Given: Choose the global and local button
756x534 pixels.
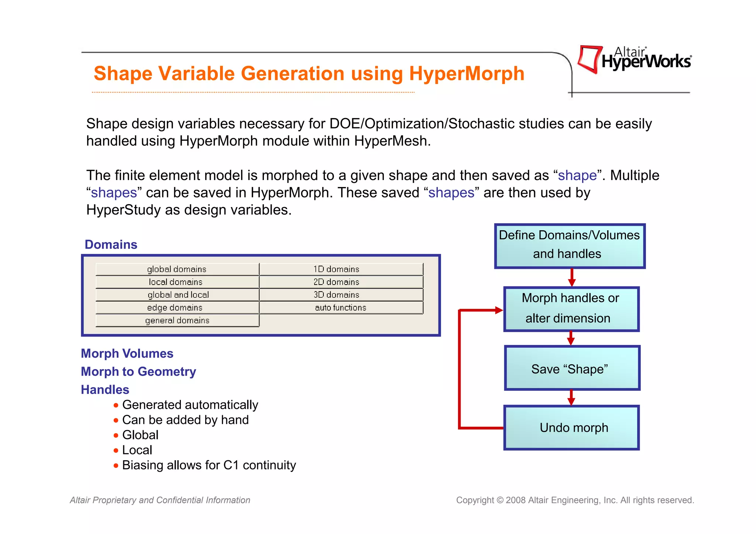Looking at the screenshot, I should (x=177, y=295).
